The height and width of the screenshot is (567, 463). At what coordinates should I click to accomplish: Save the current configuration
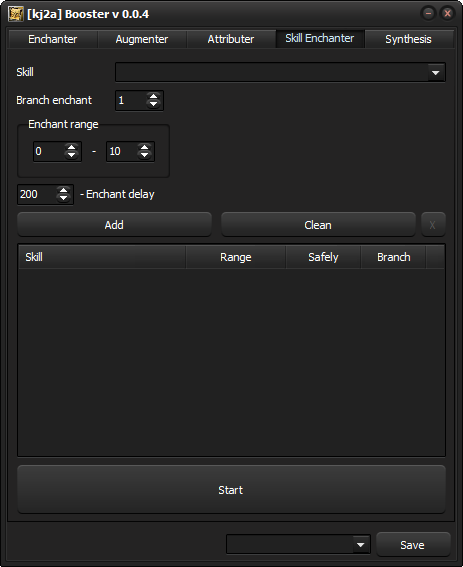(x=413, y=545)
